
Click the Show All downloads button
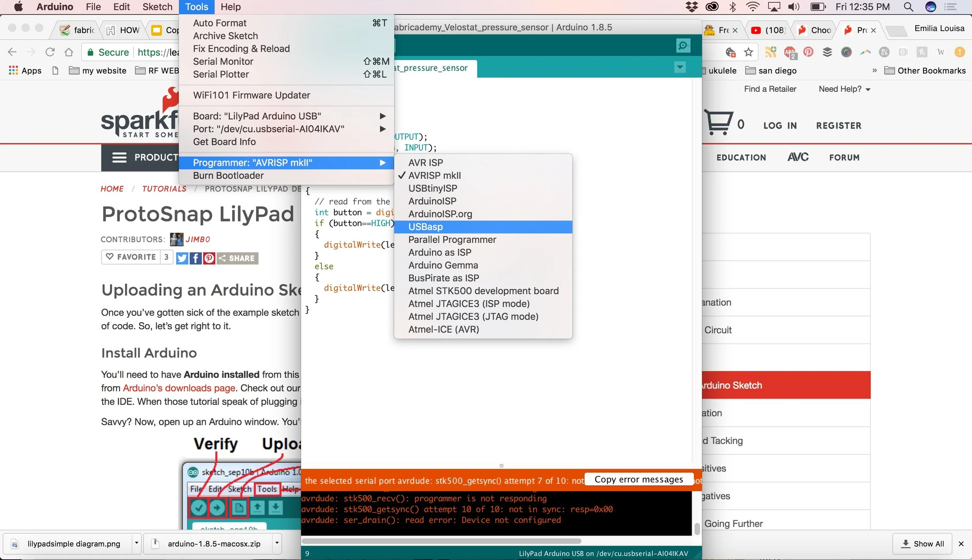pyautogui.click(x=923, y=543)
